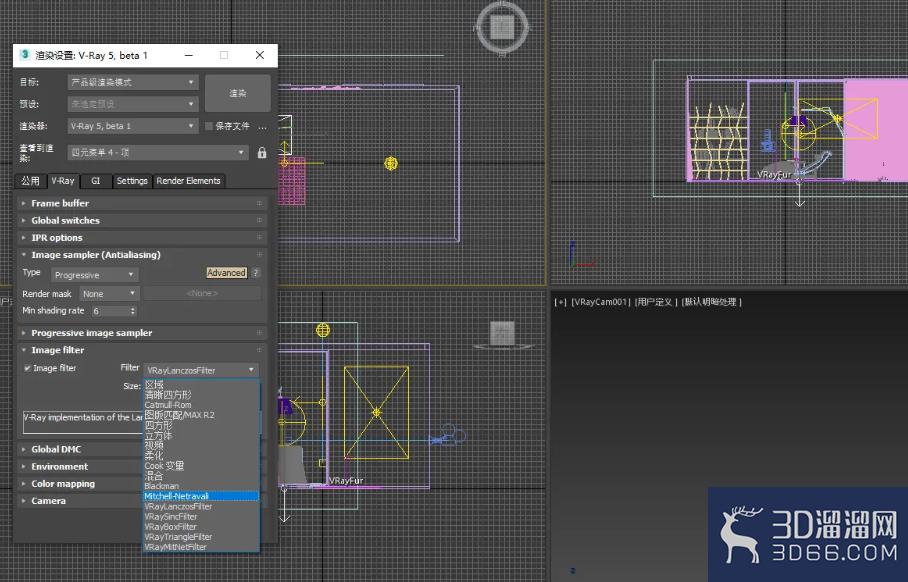
Task: Expand the Progressive image sampler rollout
Action: pos(141,333)
